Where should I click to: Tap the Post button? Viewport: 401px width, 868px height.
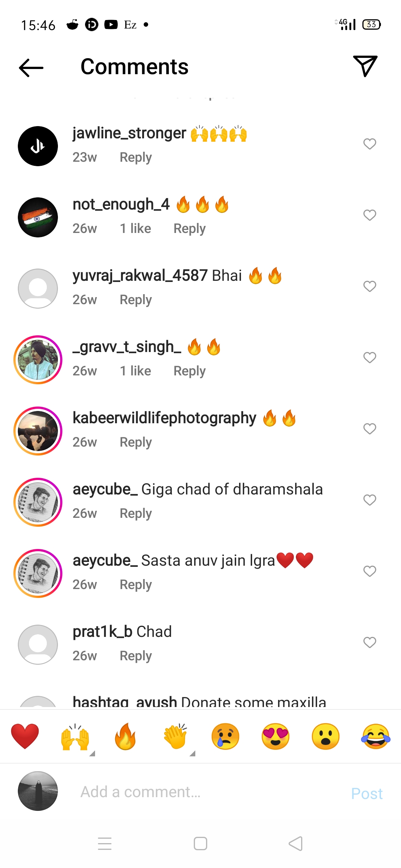[x=367, y=793]
